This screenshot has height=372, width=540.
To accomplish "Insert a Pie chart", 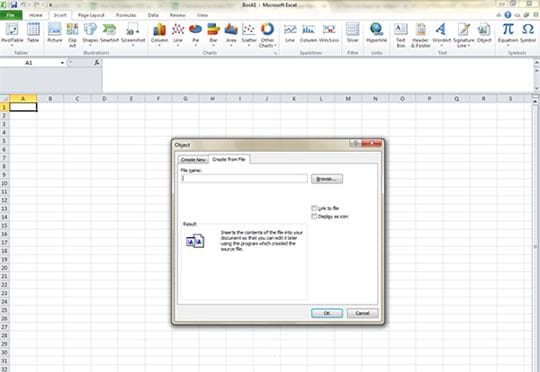I will (x=196, y=33).
